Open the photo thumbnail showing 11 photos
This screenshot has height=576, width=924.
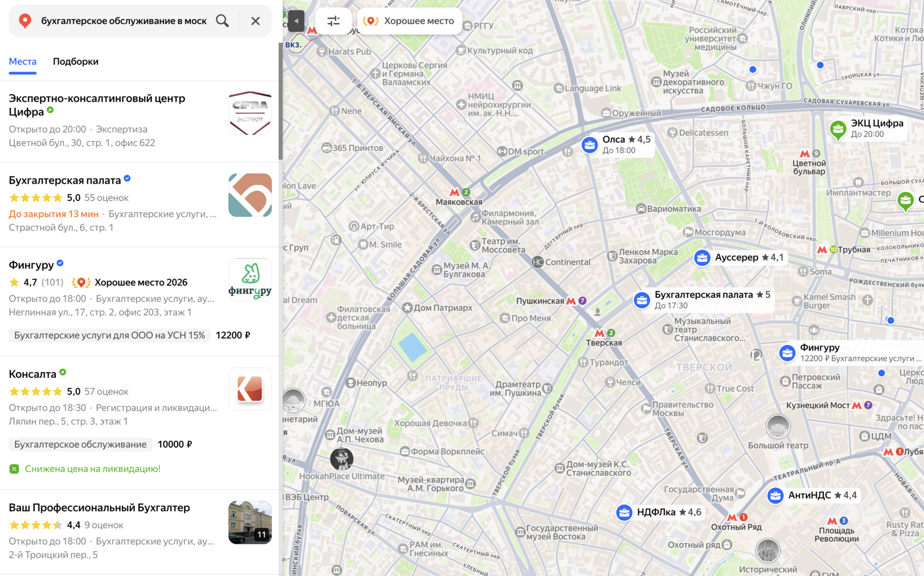coord(250,523)
